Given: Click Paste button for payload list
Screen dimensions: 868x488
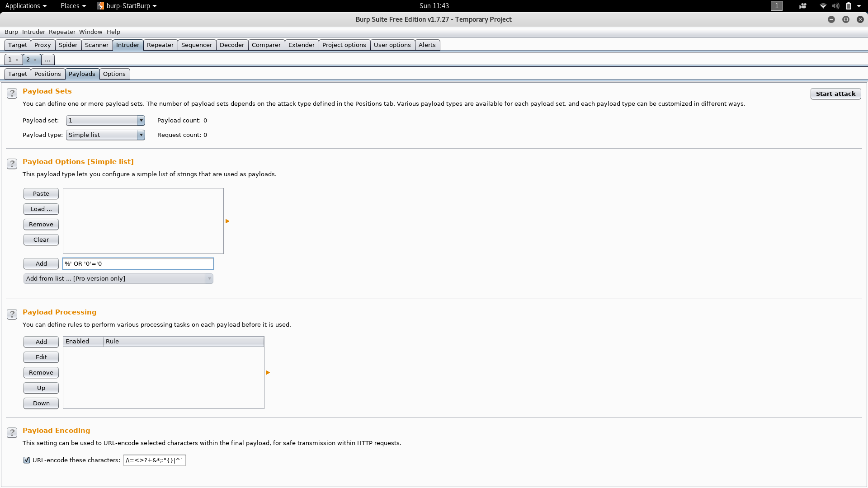Looking at the screenshot, I should [x=41, y=193].
